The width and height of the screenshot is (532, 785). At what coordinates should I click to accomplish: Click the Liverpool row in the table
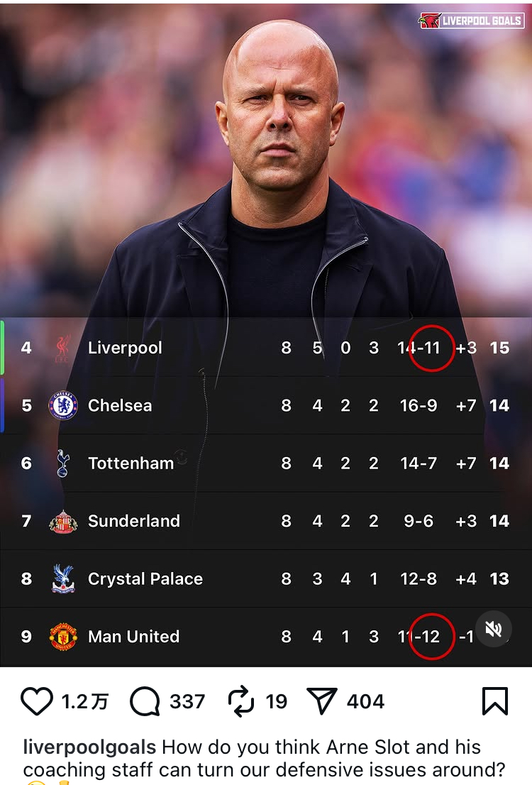pyautogui.click(x=213, y=348)
